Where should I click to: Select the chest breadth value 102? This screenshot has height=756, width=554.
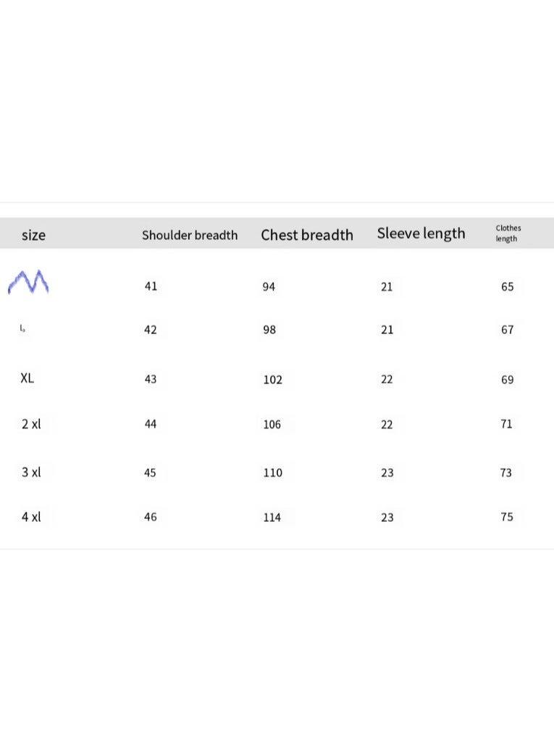coord(273,380)
